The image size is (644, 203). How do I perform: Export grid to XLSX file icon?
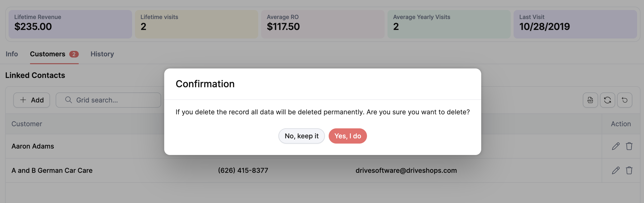[590, 100]
